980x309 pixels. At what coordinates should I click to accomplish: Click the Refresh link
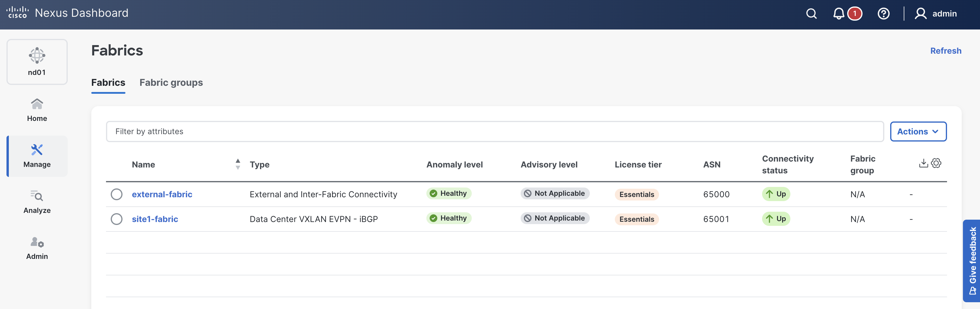tap(945, 51)
